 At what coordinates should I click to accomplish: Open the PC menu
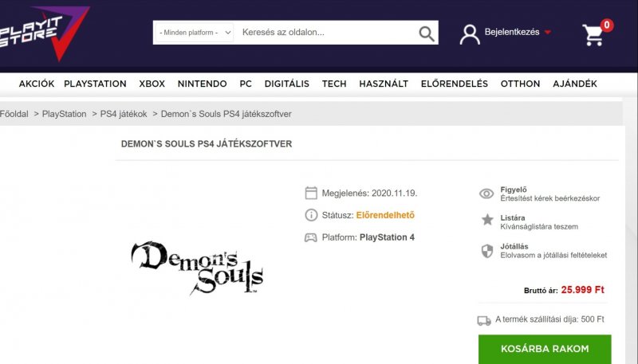point(246,84)
